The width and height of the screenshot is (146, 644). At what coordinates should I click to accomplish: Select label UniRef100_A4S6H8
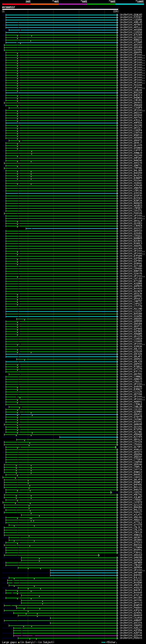click(x=131, y=30)
